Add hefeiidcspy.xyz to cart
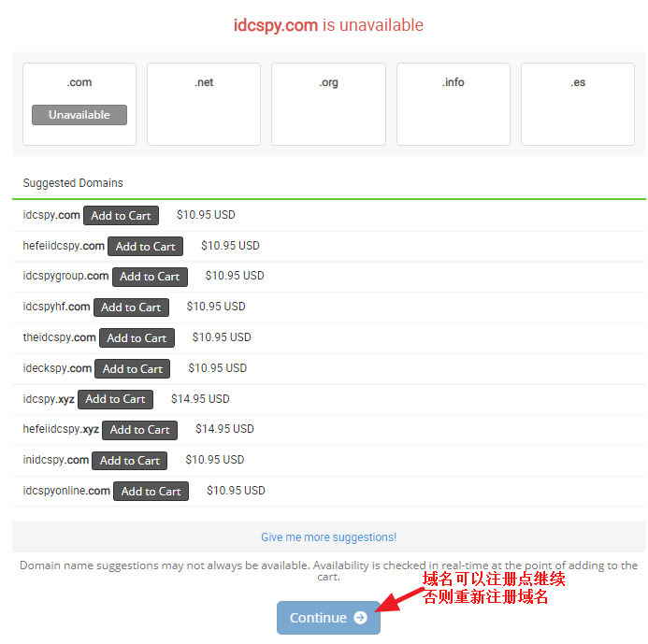Screen dimensions: 648x644 tap(139, 430)
